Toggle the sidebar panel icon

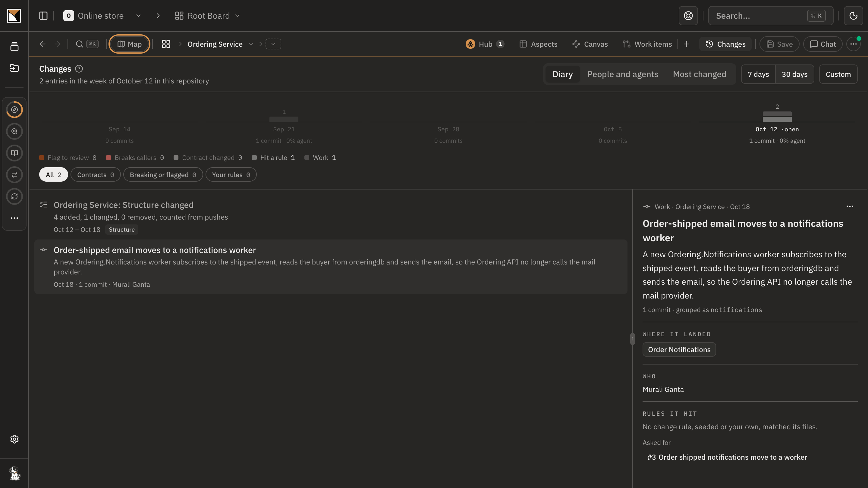43,15
